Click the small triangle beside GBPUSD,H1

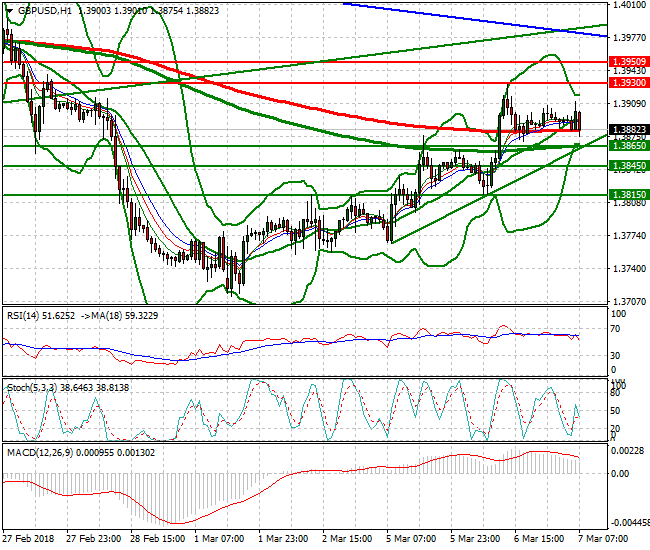click(x=10, y=11)
